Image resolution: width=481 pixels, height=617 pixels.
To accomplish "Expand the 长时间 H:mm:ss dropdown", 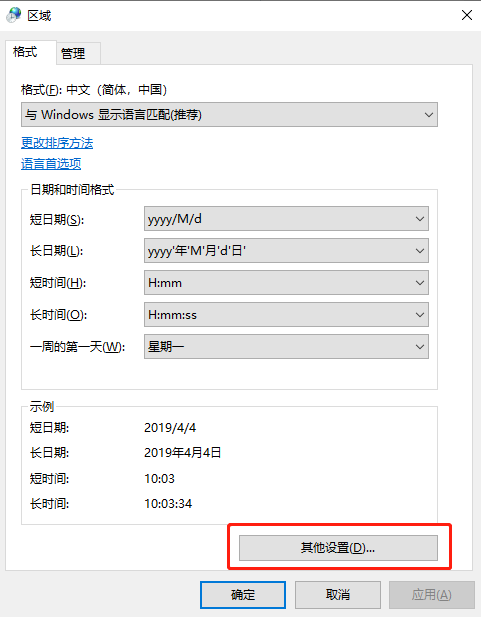I will 286,314.
